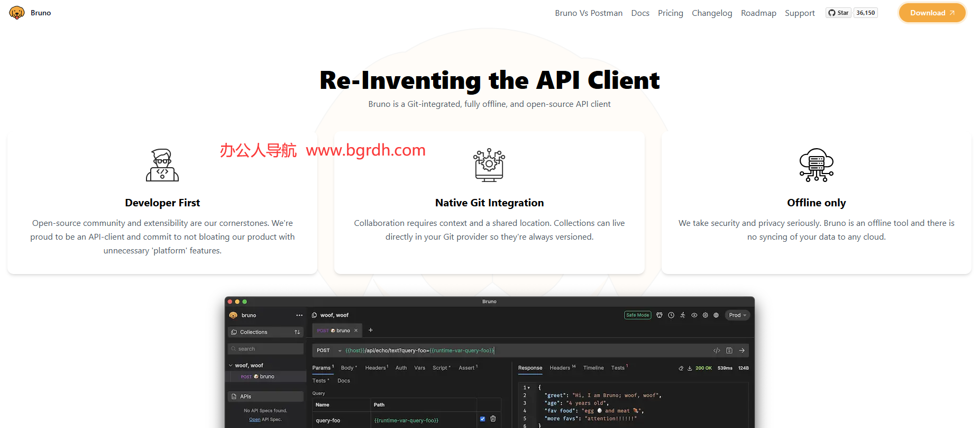Click the collections search field
Image resolution: width=980 pixels, height=428 pixels.
[265, 349]
